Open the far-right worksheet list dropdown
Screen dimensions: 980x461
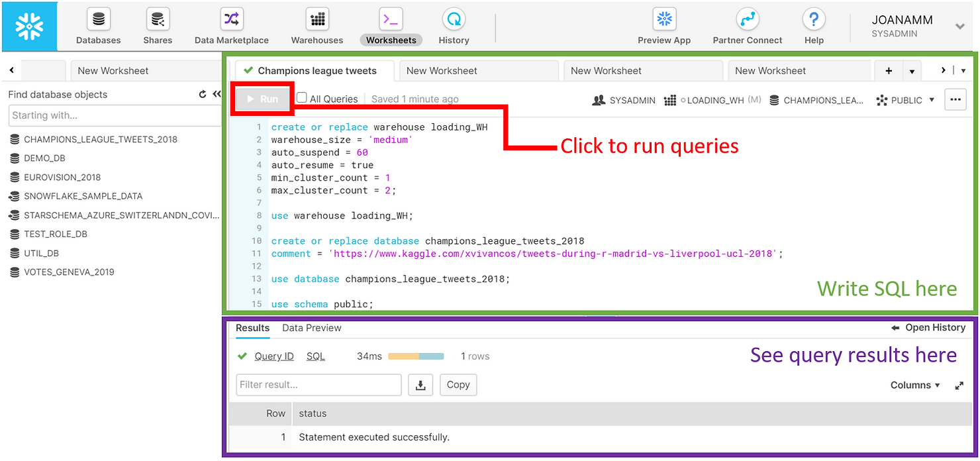(x=963, y=71)
